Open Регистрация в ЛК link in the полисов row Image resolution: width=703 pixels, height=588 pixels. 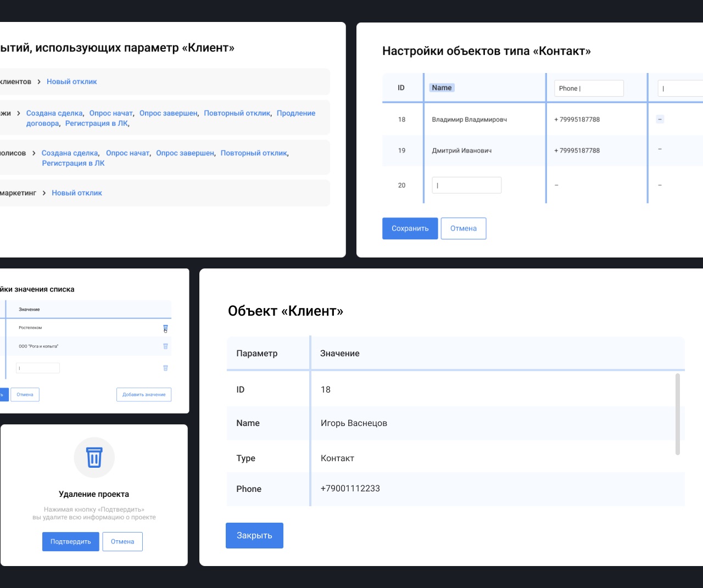[x=73, y=163]
